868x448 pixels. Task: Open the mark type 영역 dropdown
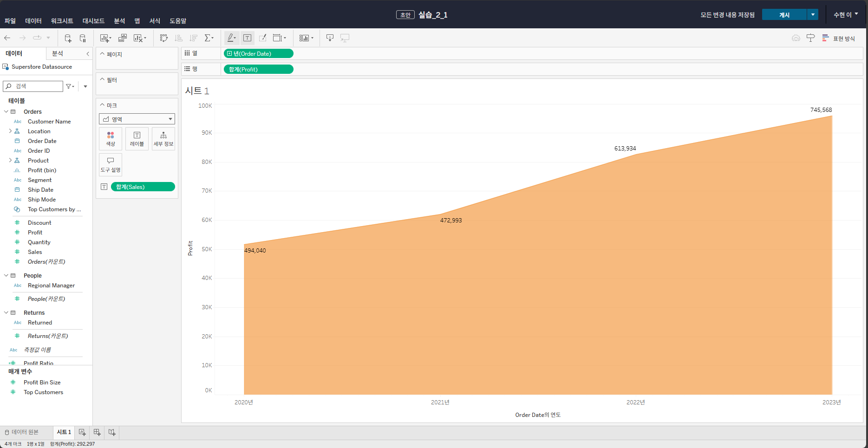pyautogui.click(x=137, y=119)
